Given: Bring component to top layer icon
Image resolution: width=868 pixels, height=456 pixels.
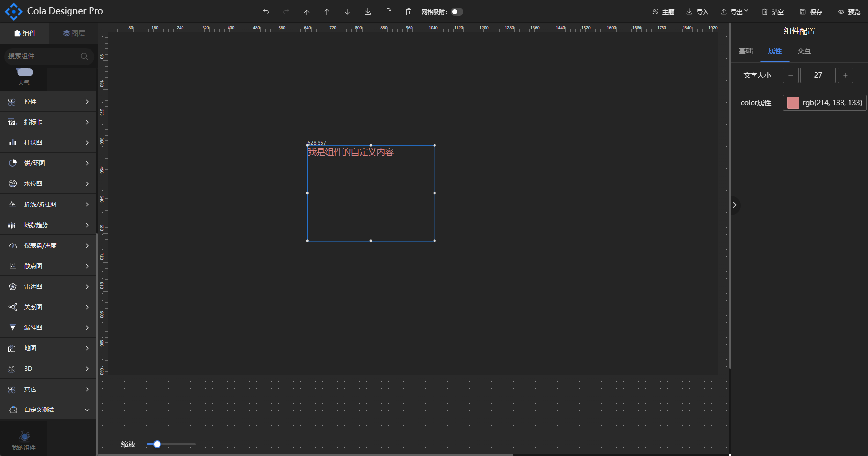Looking at the screenshot, I should click(x=307, y=12).
